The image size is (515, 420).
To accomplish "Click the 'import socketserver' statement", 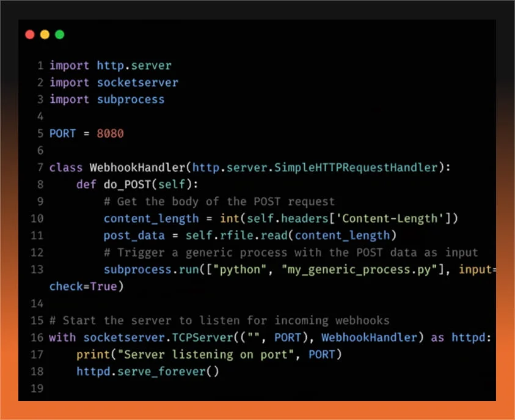I will coord(114,83).
